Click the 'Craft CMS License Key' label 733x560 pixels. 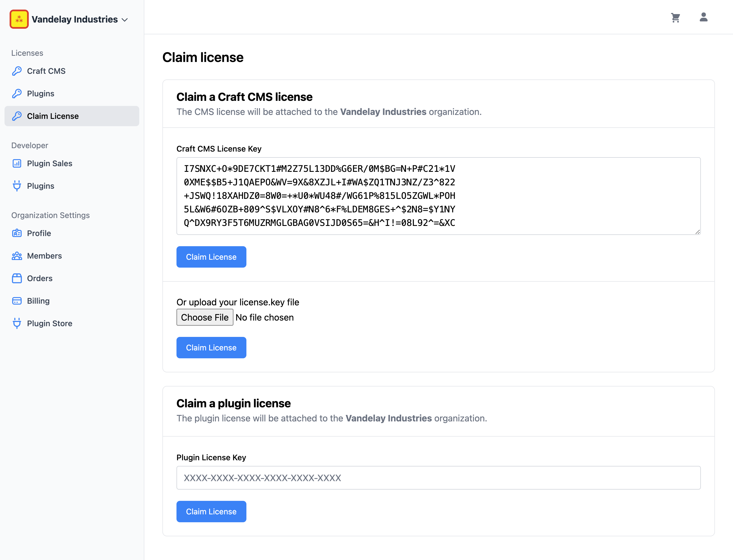click(219, 149)
